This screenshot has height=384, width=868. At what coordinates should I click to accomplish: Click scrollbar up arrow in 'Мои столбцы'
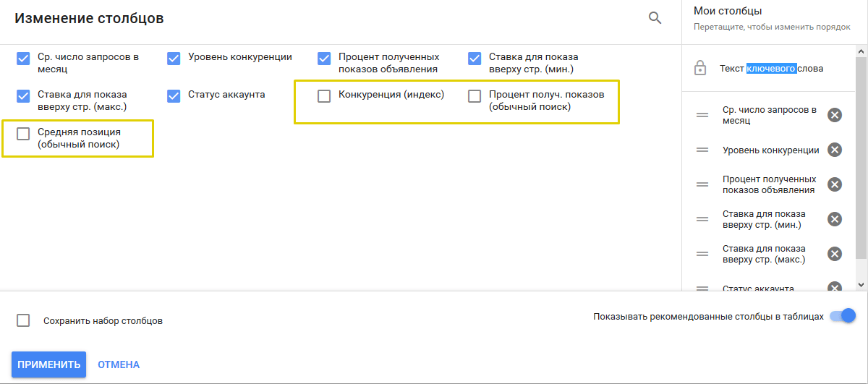861,52
